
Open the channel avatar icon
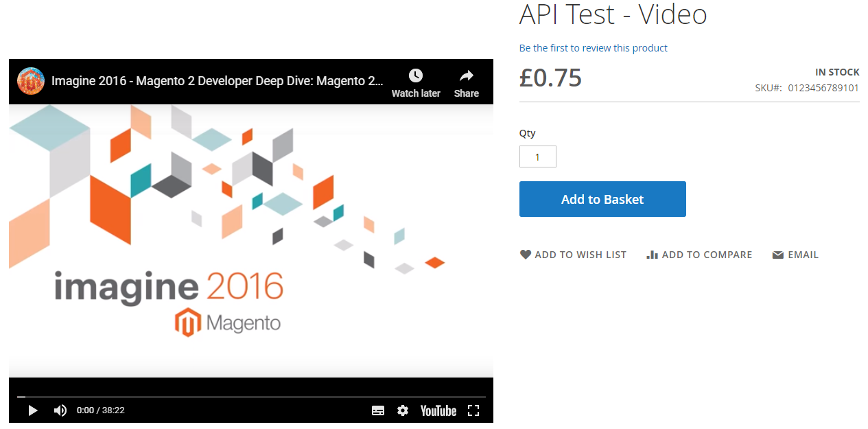(x=31, y=81)
